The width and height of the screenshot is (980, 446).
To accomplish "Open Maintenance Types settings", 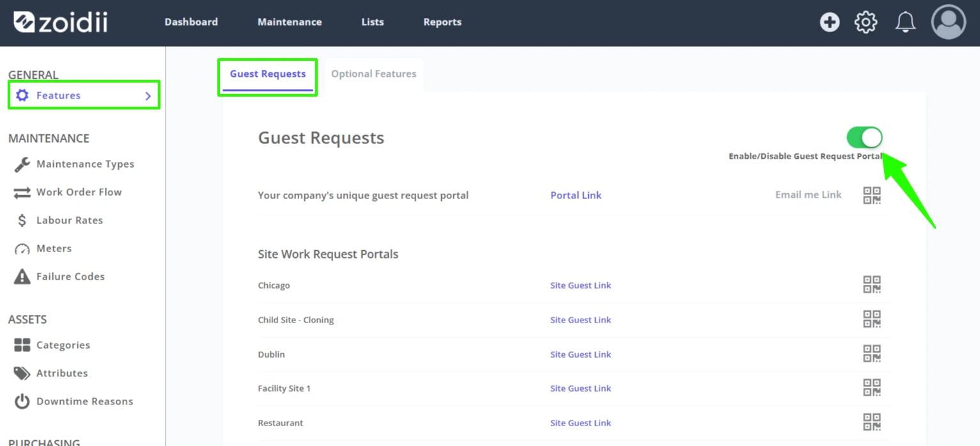I will click(85, 164).
